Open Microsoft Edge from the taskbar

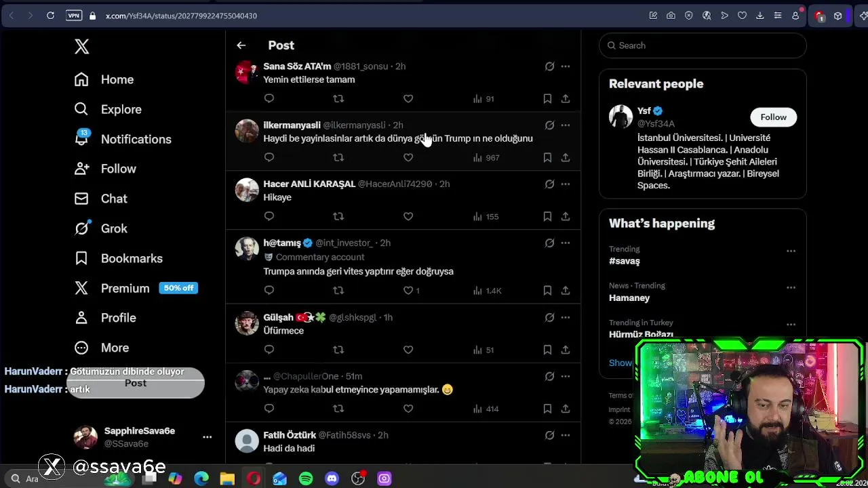201,479
